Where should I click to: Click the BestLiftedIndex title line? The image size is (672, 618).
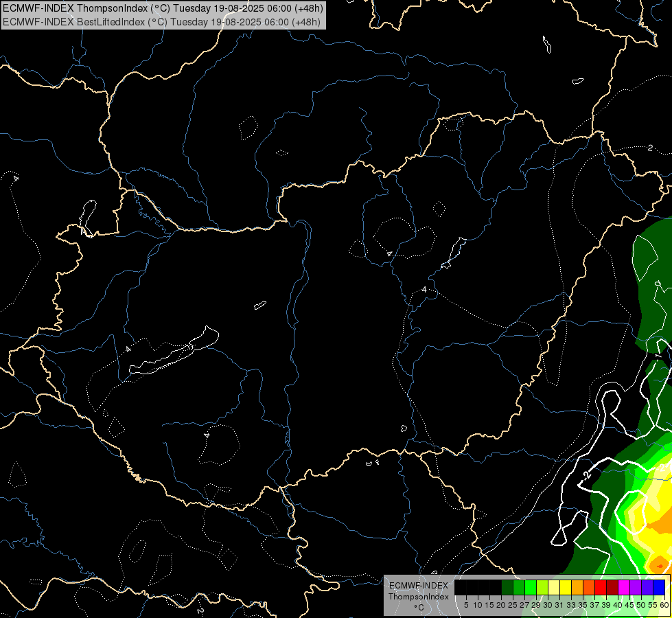coord(161,21)
